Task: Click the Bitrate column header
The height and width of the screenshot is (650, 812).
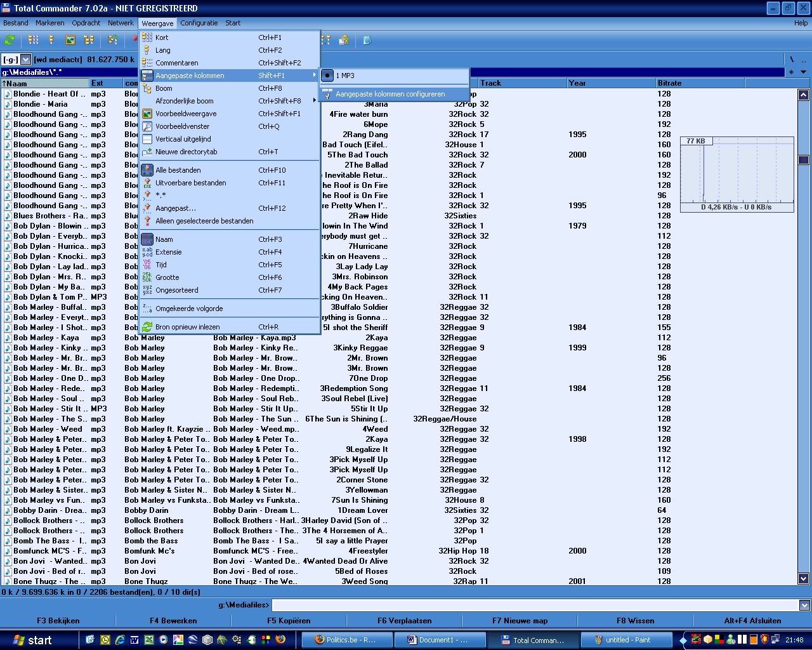Action: coord(700,83)
